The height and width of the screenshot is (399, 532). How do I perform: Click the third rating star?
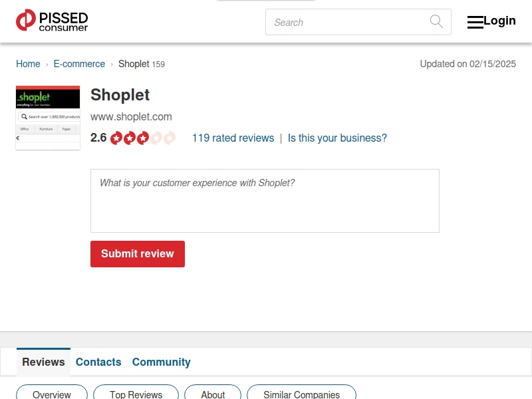click(x=143, y=138)
